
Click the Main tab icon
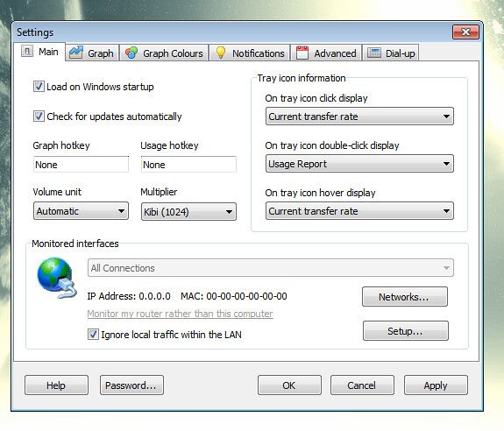(27, 51)
